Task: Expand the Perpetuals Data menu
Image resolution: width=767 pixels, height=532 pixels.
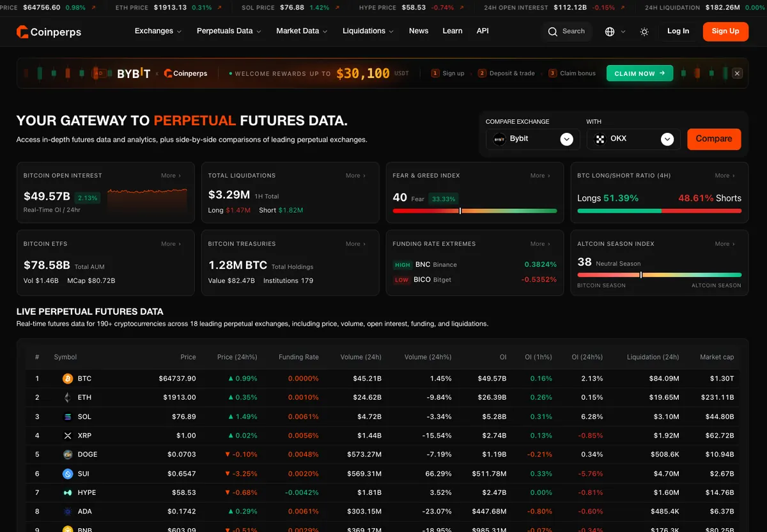Action: tap(229, 31)
